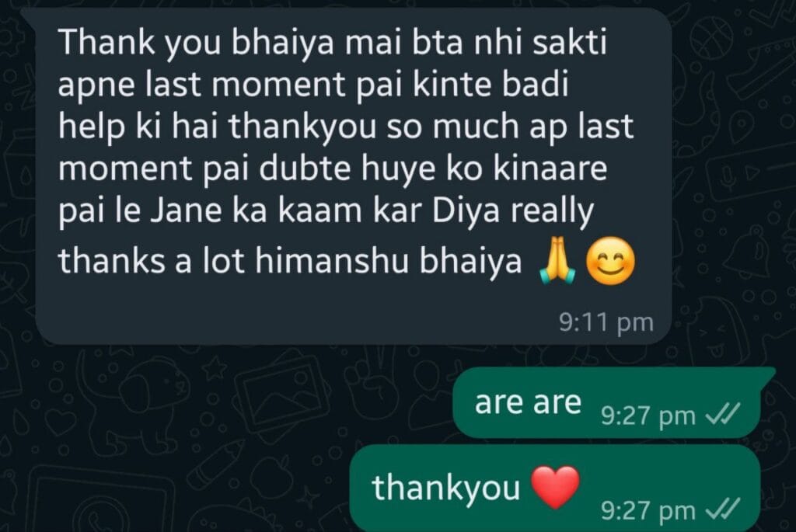Click the word 'himanshu' in the message
Screen dimensions: 796x532
coord(332,261)
